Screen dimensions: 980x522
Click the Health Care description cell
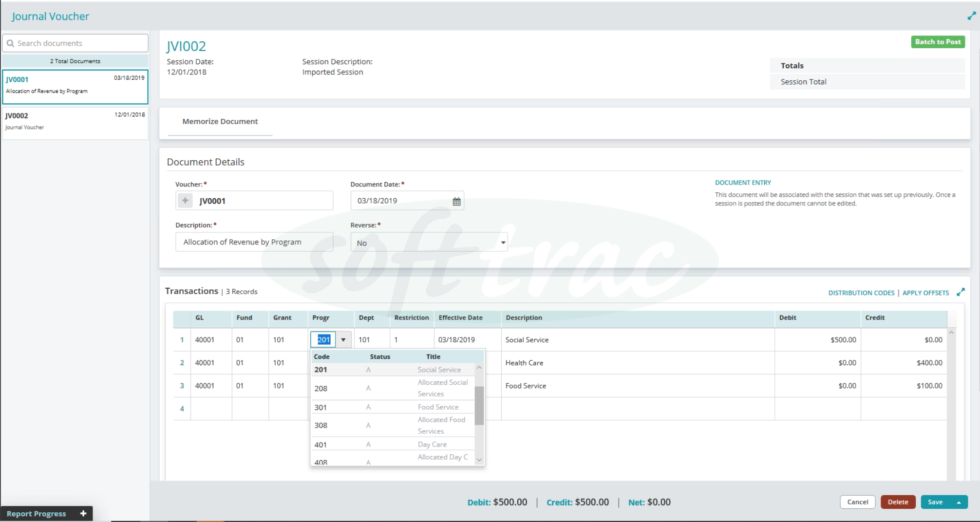(638, 363)
